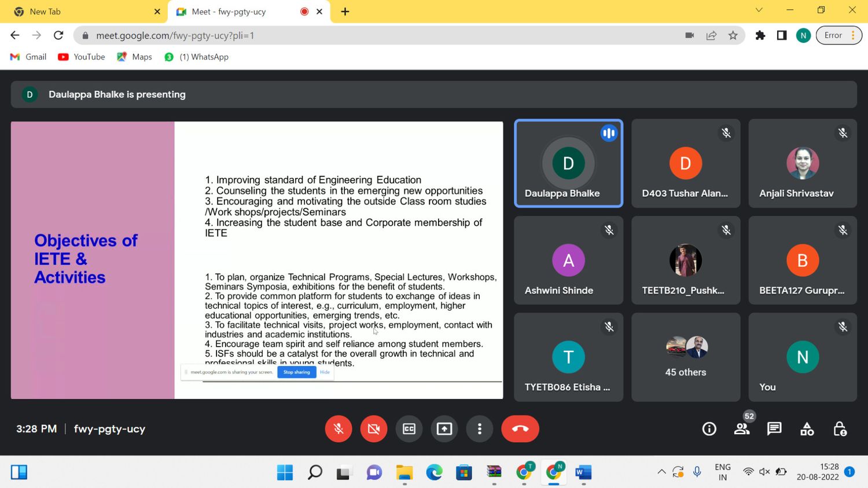Click the Present now button
Image resolution: width=868 pixels, height=488 pixels.
(444, 429)
